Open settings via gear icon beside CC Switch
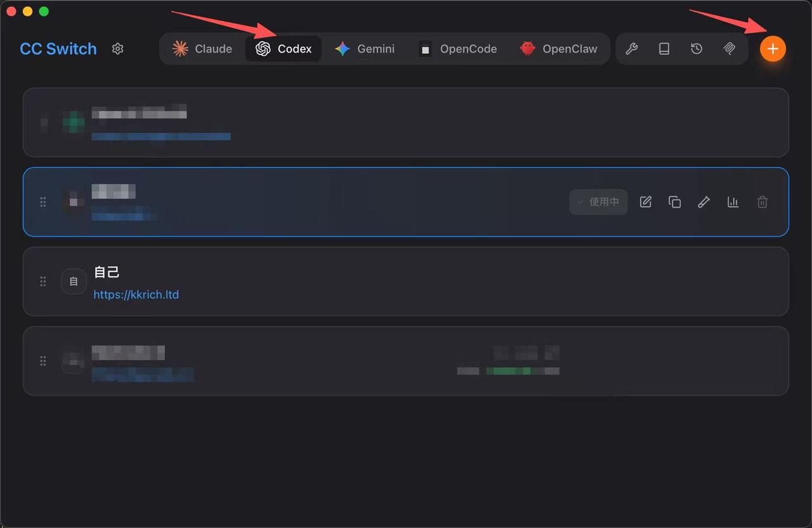The width and height of the screenshot is (812, 528). pos(117,49)
